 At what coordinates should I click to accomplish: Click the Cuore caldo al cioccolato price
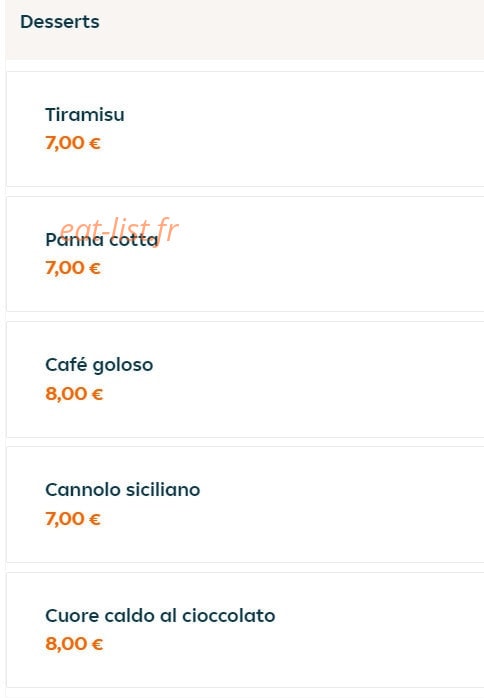74,644
